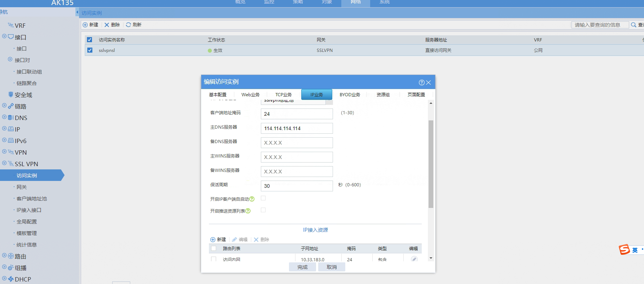Expand the DNS tree node
Image resolution: width=644 pixels, height=284 pixels.
click(x=4, y=117)
